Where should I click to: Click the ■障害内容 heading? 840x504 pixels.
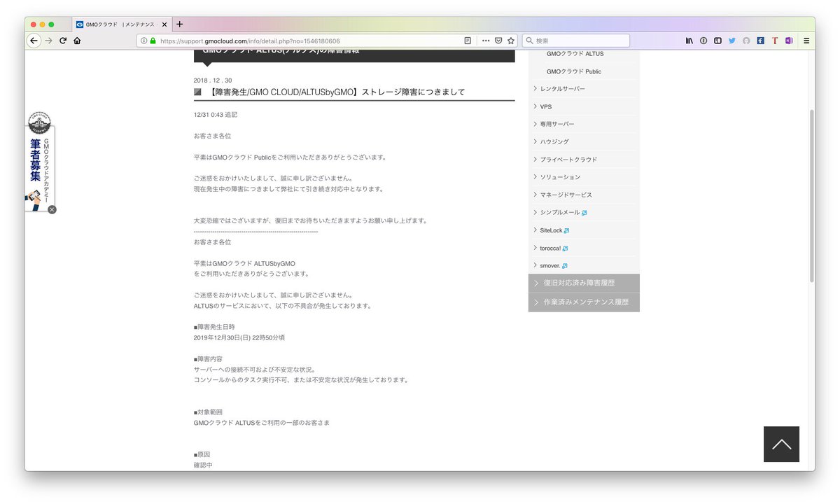[x=208, y=358]
